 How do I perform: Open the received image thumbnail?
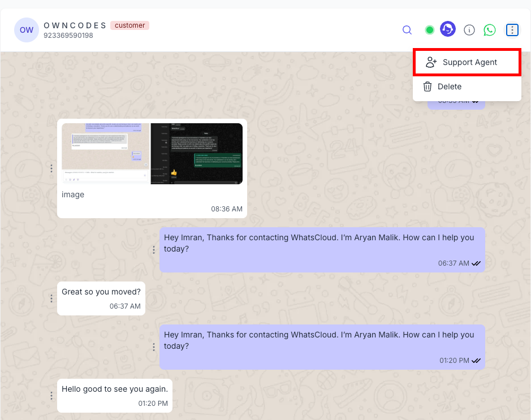152,154
